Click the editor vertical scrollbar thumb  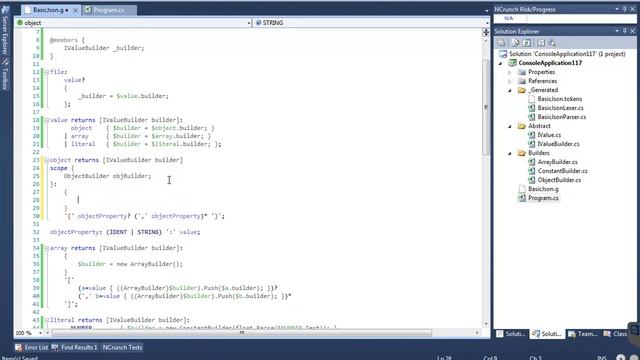(486, 107)
